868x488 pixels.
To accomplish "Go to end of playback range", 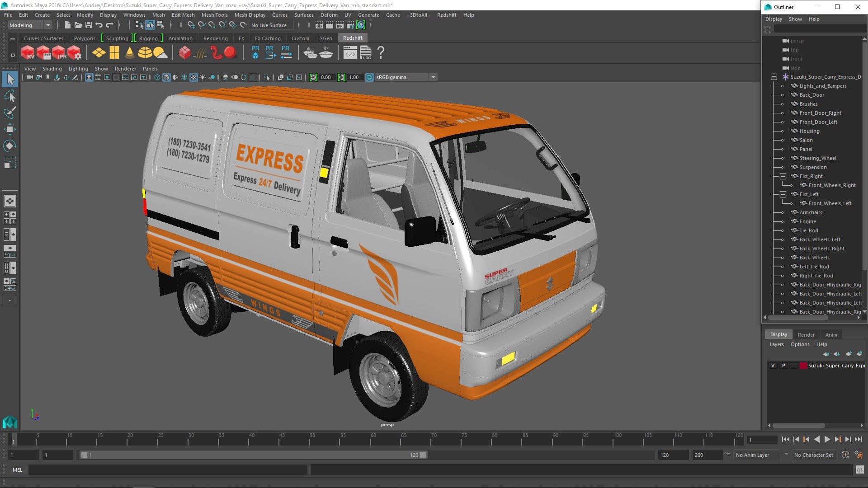I will tap(858, 439).
